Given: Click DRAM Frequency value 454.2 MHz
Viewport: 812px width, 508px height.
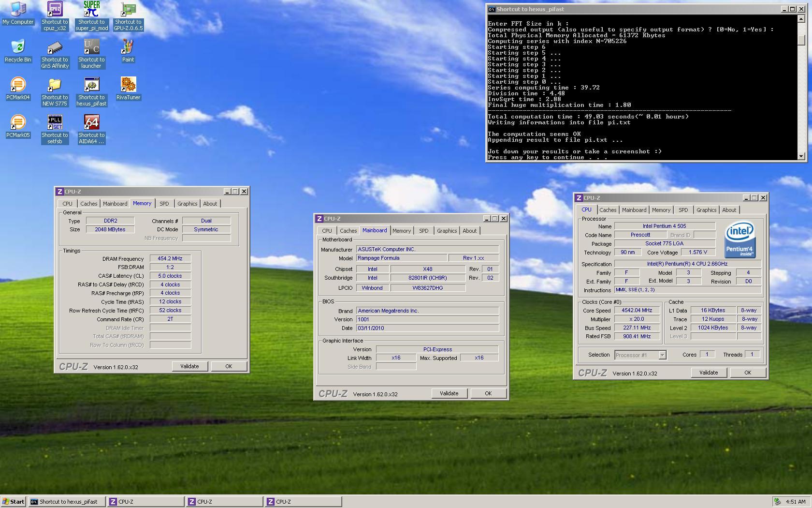Looking at the screenshot, I should tap(170, 258).
